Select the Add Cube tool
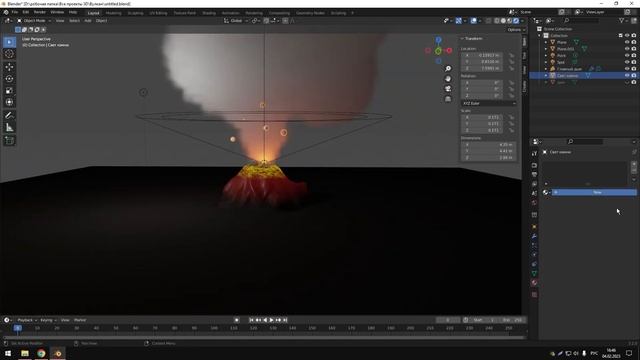The width and height of the screenshot is (640, 360). (x=9, y=141)
